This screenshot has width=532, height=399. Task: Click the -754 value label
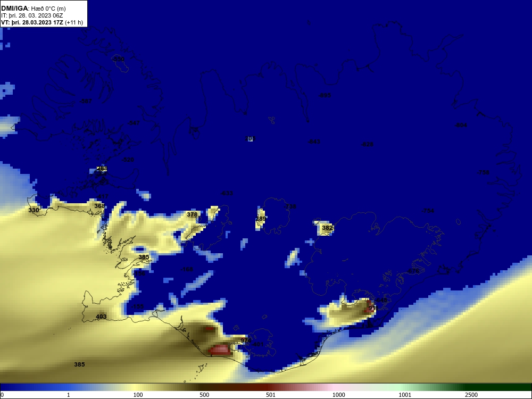coord(428,211)
